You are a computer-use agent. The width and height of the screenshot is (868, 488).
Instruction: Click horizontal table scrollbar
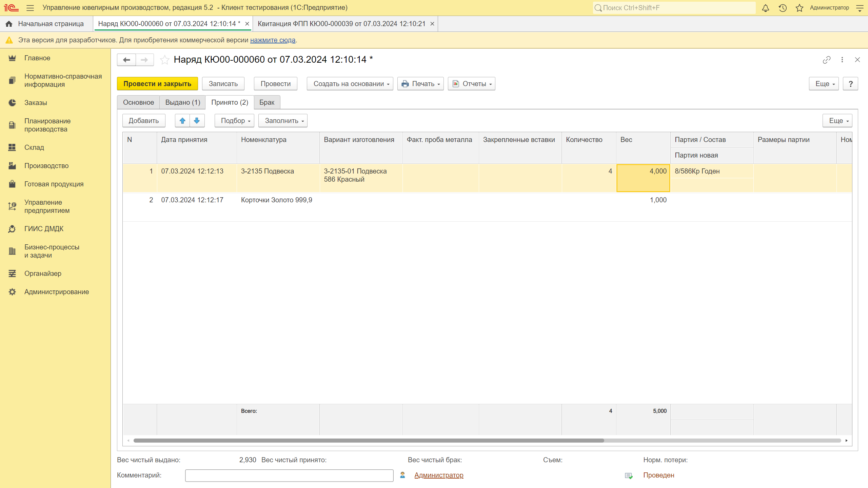click(369, 441)
